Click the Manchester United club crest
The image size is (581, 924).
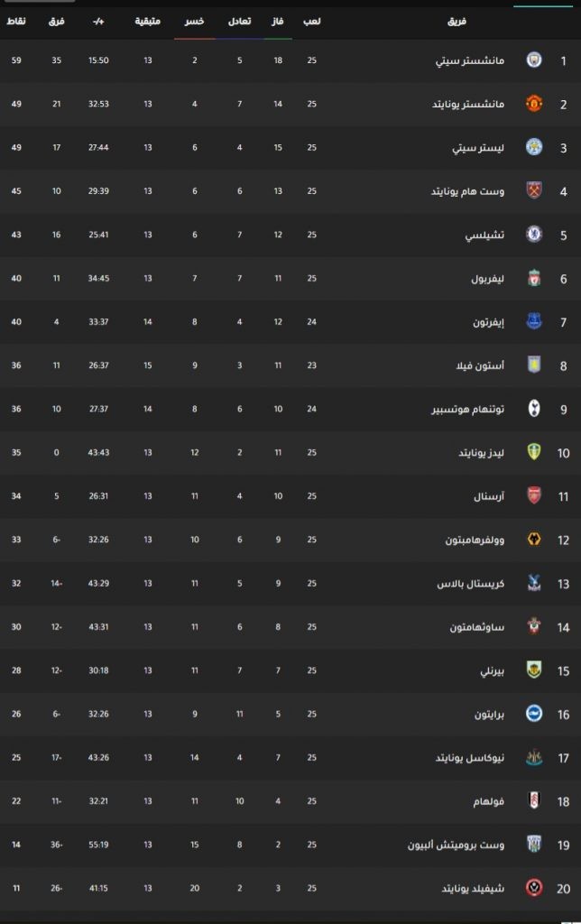[x=534, y=104]
